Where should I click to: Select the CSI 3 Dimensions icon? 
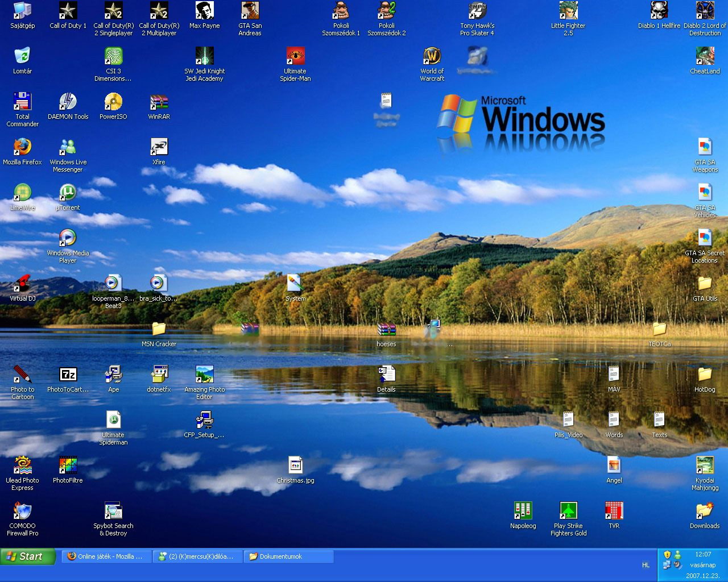pos(113,65)
